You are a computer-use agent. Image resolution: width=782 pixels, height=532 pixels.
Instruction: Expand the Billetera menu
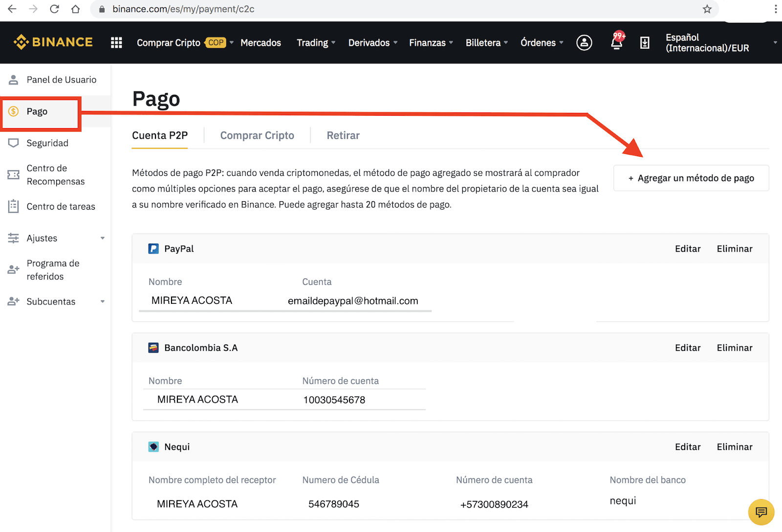coord(487,43)
